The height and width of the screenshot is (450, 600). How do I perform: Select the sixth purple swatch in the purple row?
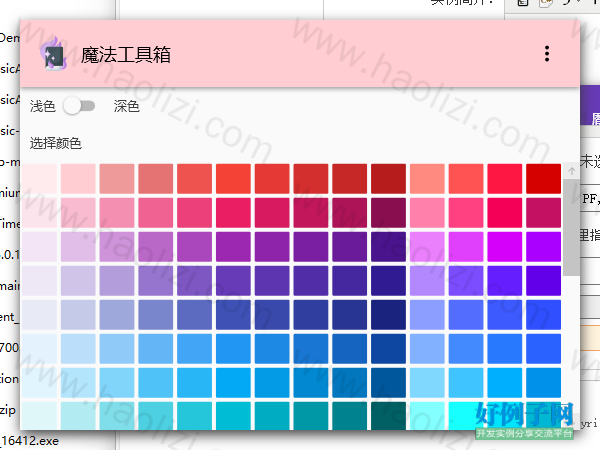(x=233, y=247)
